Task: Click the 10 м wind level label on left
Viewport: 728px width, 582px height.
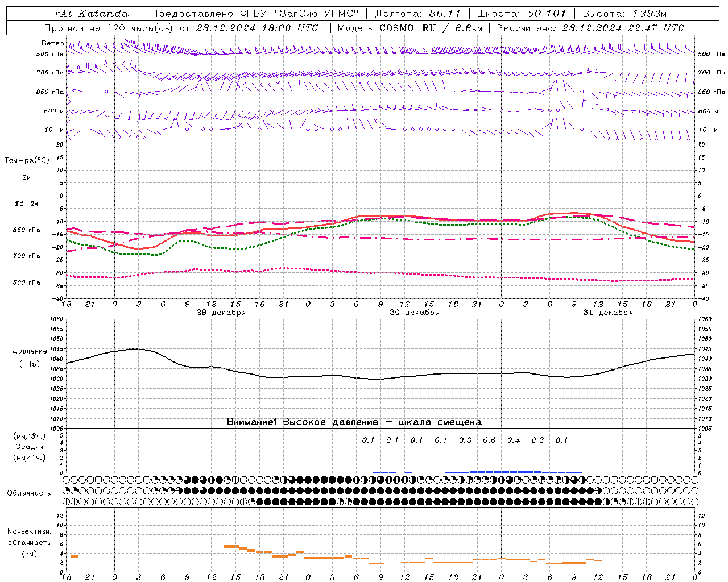Action: coord(55,130)
